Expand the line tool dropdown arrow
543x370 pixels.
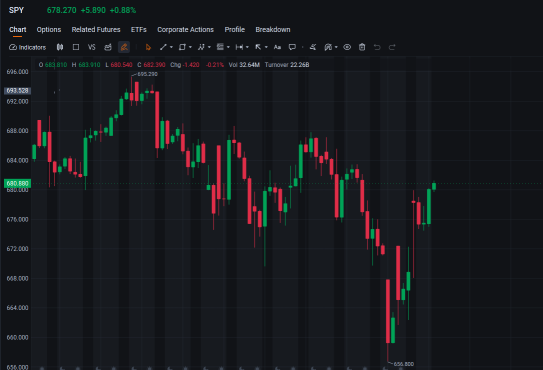171,47
